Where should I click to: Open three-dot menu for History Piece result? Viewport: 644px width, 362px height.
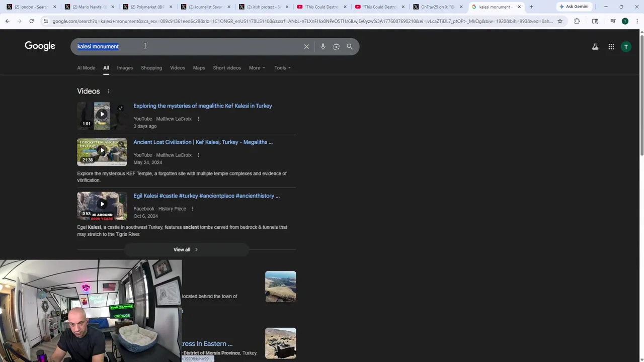pyautogui.click(x=192, y=209)
